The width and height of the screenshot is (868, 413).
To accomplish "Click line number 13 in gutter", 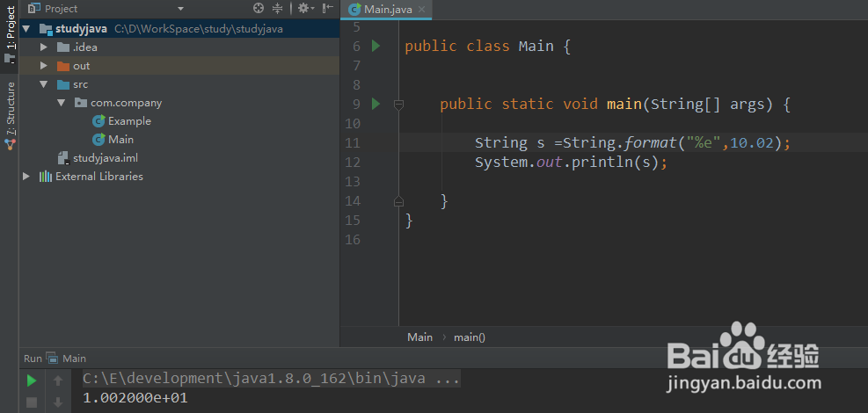I will point(353,181).
